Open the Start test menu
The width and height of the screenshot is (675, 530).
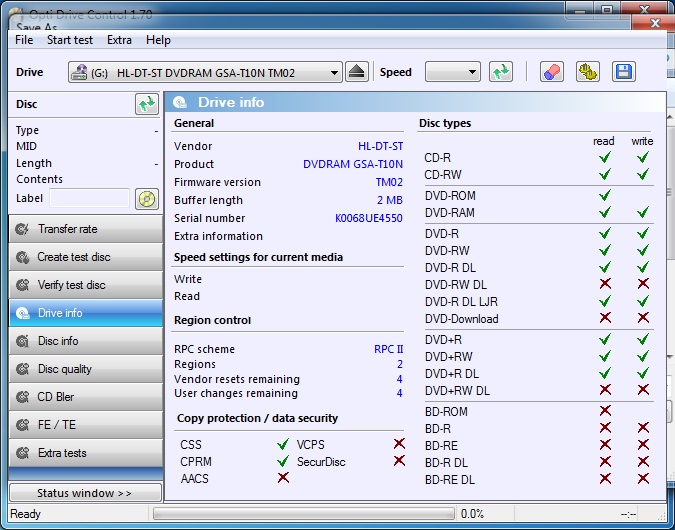pyautogui.click(x=70, y=40)
